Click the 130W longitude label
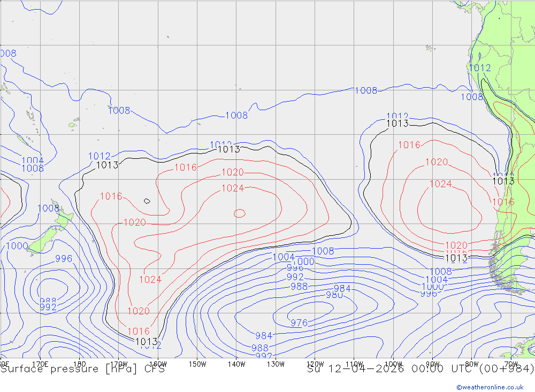This screenshot has height=392, width=535. 276,364
